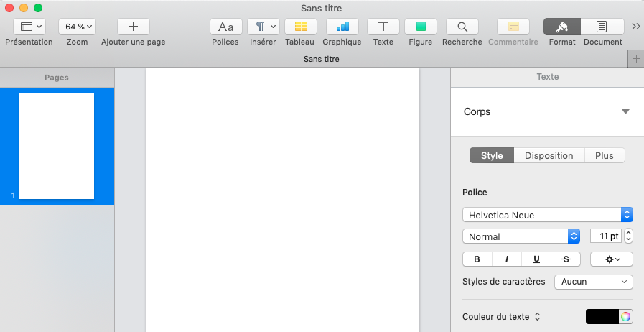Open the Polices font panel icon

225,27
